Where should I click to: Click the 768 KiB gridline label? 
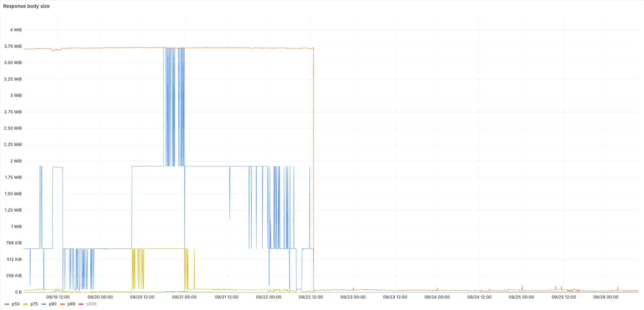pyautogui.click(x=14, y=243)
